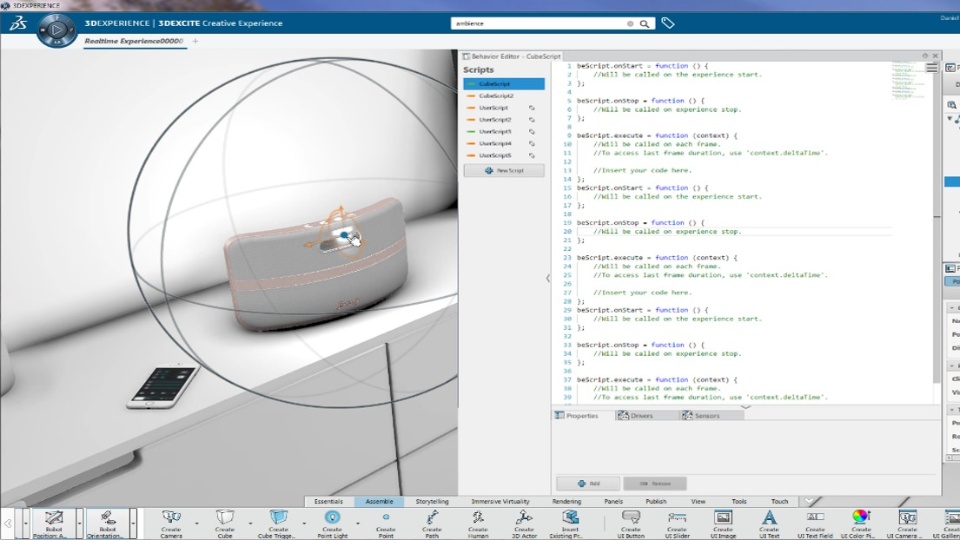Expand the action bar chevron after Touch
This screenshot has height=540, width=960.
pyautogui.click(x=809, y=501)
